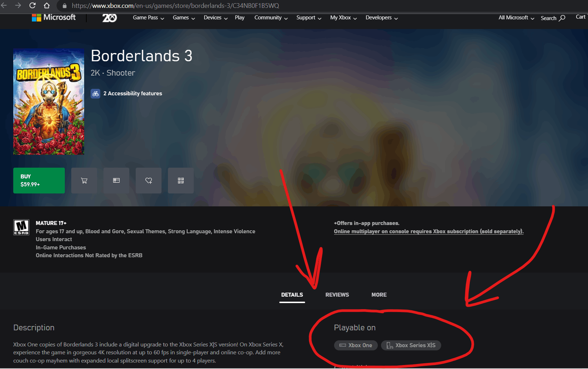Expand the Games dropdown menu
This screenshot has height=369, width=588.
click(x=184, y=18)
